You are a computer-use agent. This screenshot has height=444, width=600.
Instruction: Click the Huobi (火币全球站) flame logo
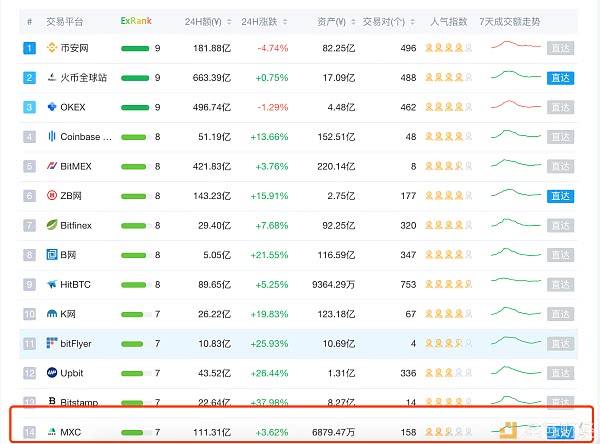click(52, 77)
